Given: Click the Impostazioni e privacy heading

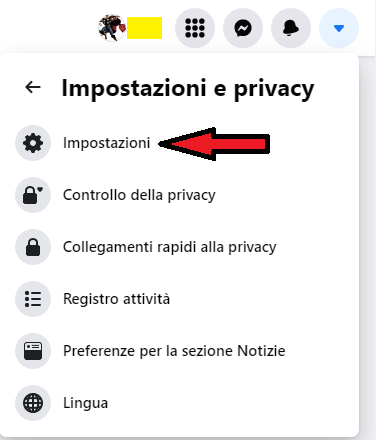Looking at the screenshot, I should (x=188, y=89).
